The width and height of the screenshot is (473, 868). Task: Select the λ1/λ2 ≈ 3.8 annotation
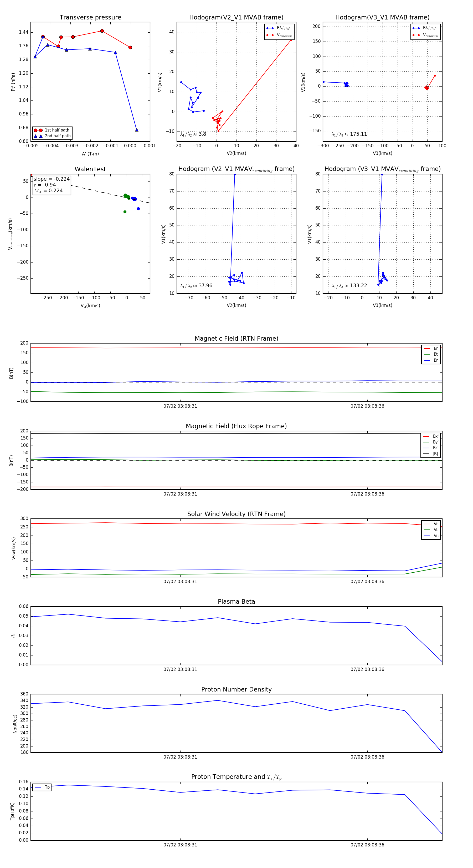[x=193, y=134]
